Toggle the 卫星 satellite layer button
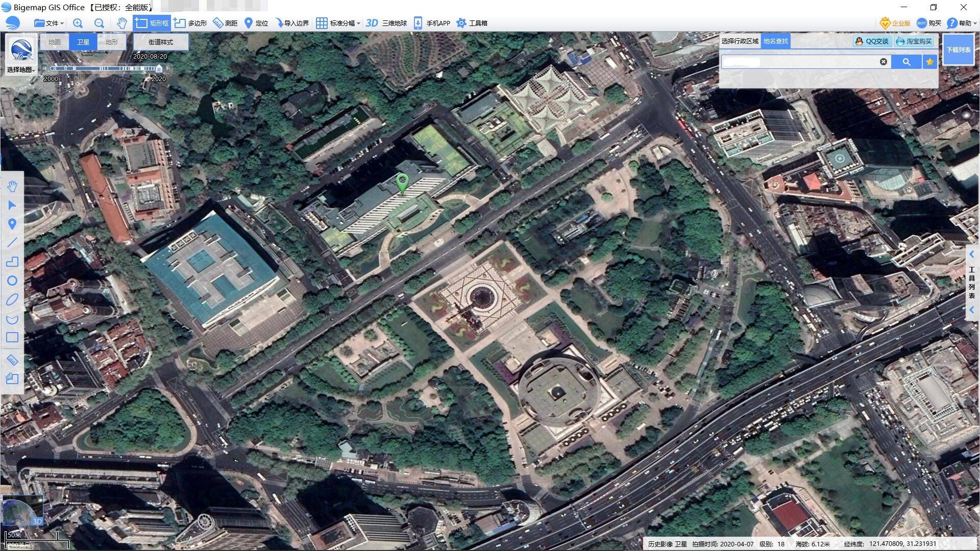This screenshot has height=551, width=980. (83, 42)
